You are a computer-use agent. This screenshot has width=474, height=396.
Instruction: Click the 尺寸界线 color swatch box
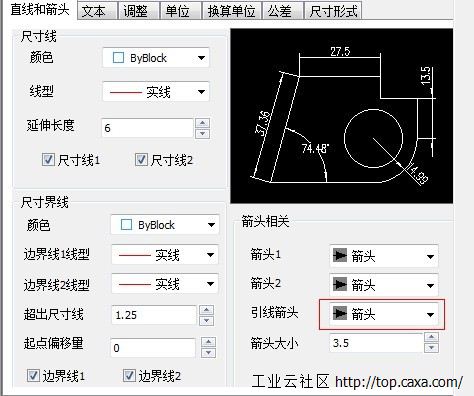coord(126,224)
